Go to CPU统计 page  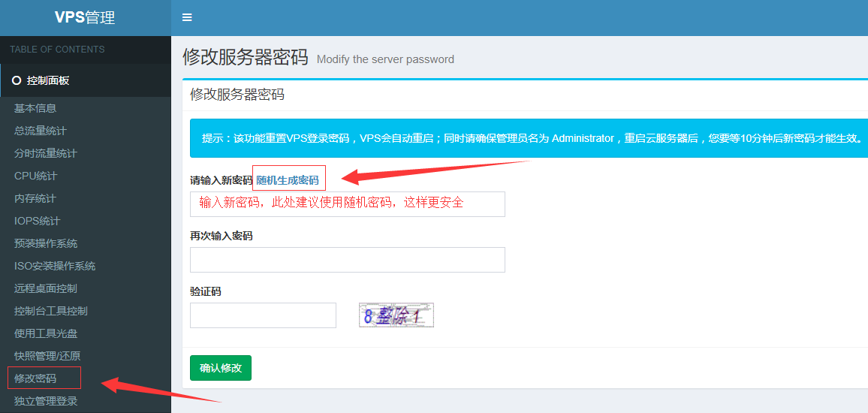pos(35,176)
